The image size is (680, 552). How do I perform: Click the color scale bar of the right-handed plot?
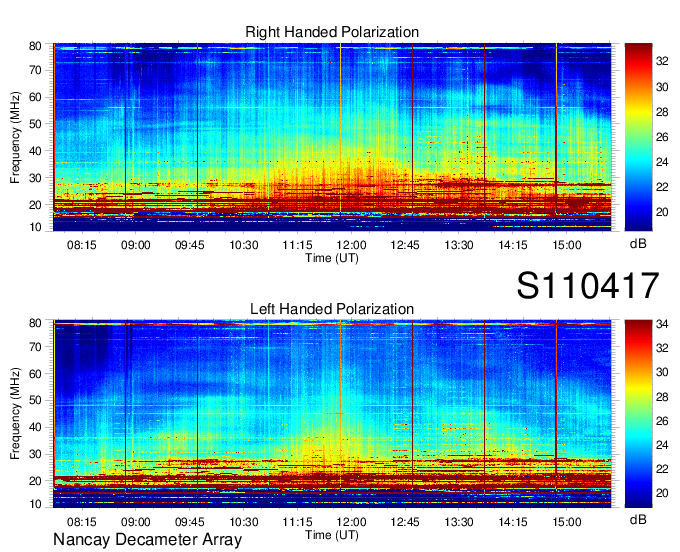point(638,137)
